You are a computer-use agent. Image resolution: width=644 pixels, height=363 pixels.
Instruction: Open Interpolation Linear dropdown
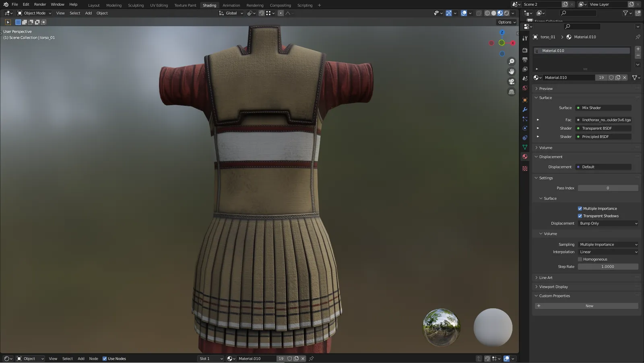[x=608, y=252]
